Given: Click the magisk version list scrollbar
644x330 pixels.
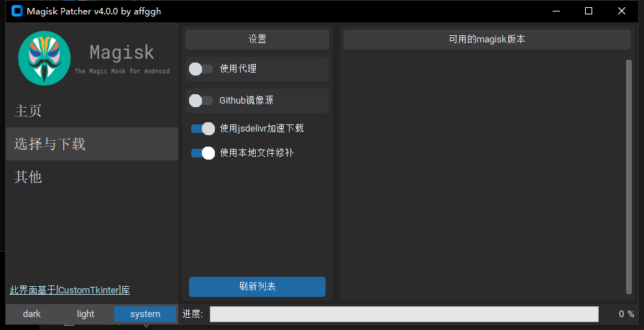Looking at the screenshot, I should [629, 177].
